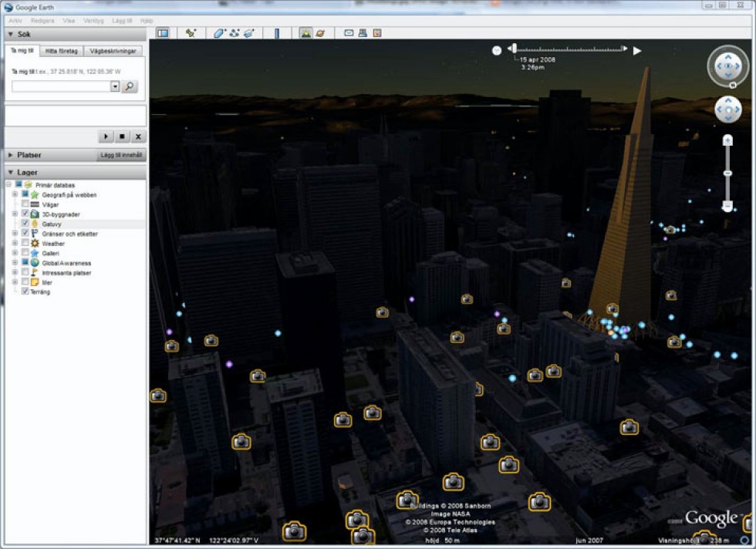
Task: Click the Add Placemark pushpin icon
Action: pyautogui.click(x=191, y=33)
